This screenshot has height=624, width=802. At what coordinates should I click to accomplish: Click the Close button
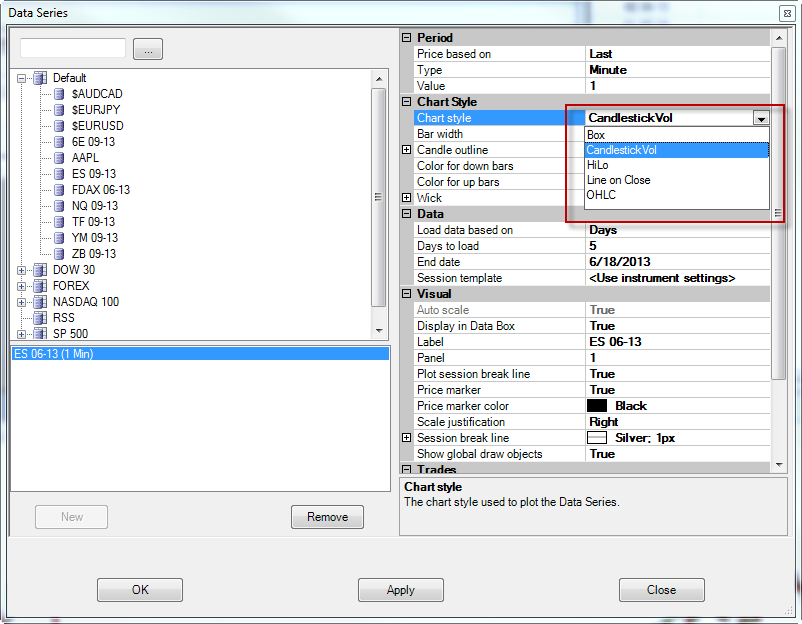coord(661,590)
